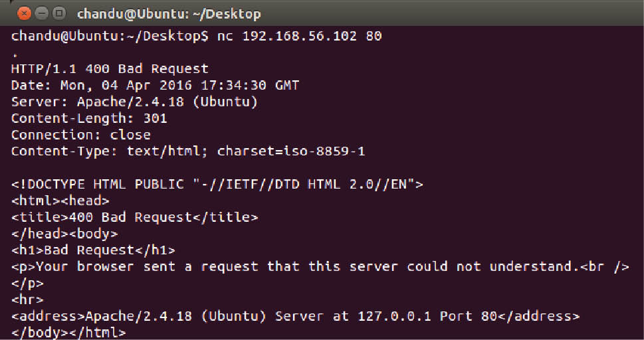
Task: Click the Server: Apache/2.4.18 header line
Action: 134,102
